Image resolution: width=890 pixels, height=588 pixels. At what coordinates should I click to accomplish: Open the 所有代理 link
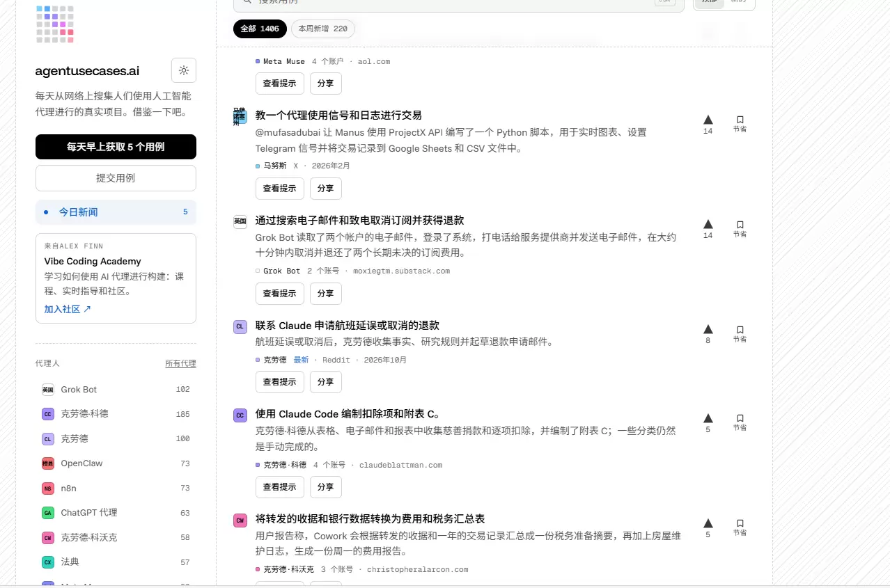(180, 363)
